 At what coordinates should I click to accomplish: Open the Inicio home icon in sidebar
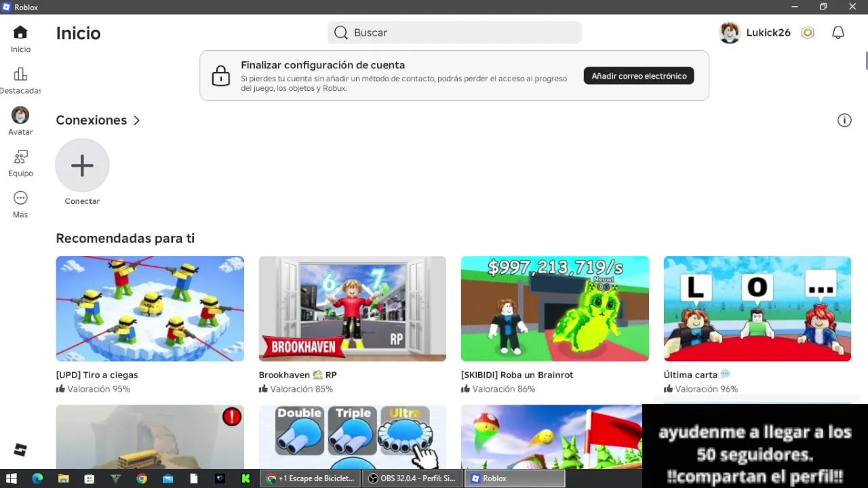tap(20, 33)
